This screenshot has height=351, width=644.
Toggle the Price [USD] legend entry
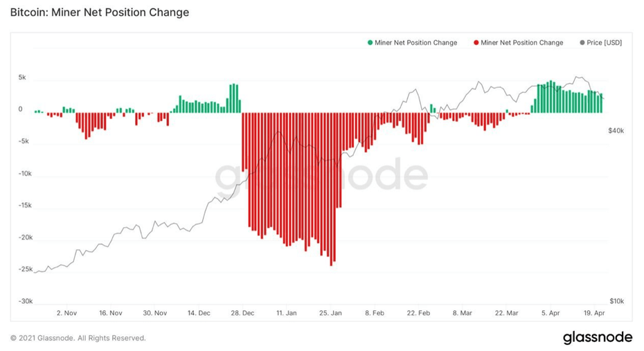tap(601, 43)
